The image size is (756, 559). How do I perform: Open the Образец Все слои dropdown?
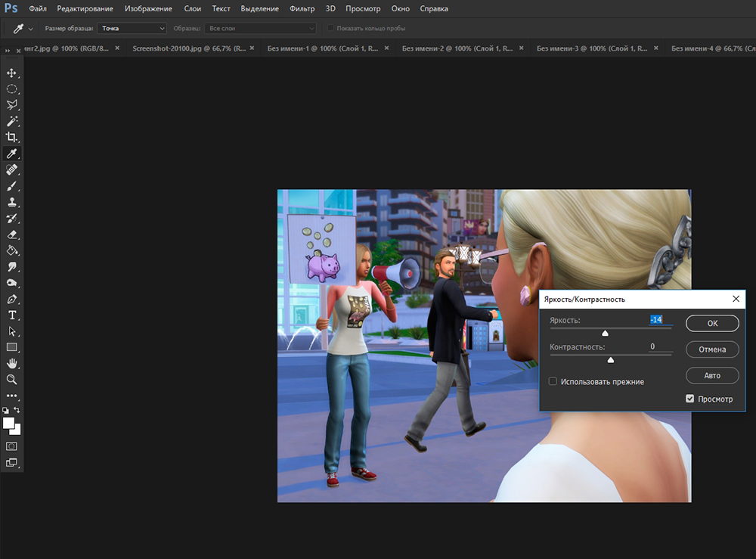[x=261, y=29]
